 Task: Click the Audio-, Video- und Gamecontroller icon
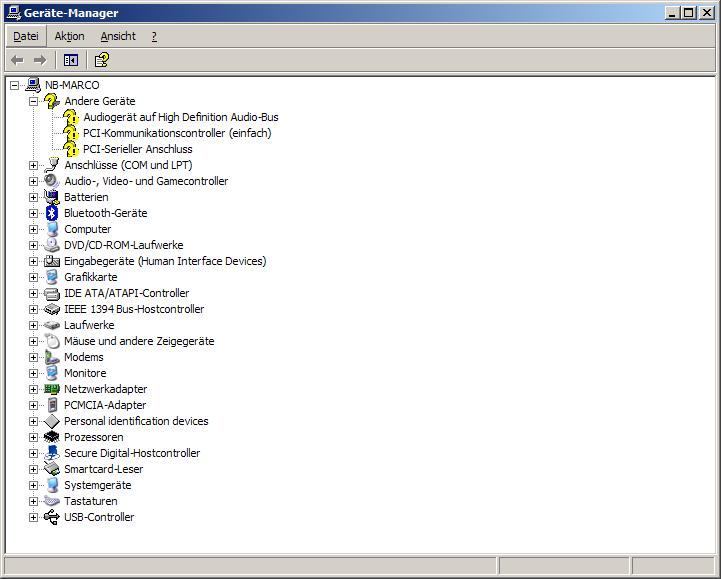(x=52, y=181)
